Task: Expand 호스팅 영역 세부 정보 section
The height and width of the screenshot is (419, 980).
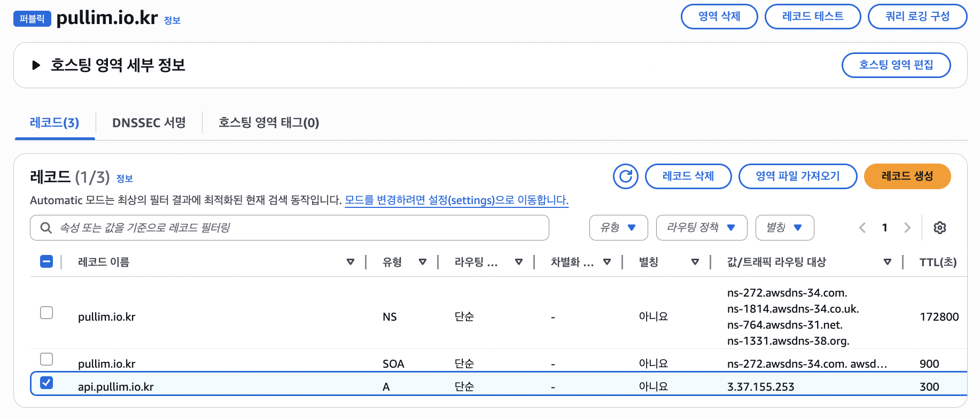Action: 36,65
